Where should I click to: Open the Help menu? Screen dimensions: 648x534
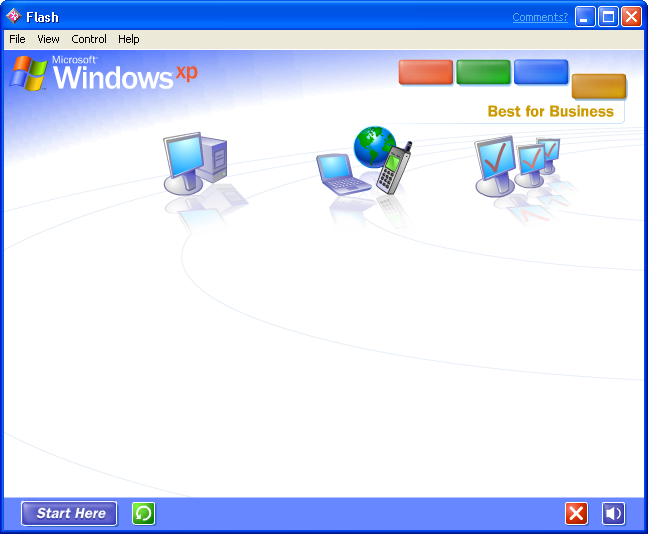pos(129,39)
